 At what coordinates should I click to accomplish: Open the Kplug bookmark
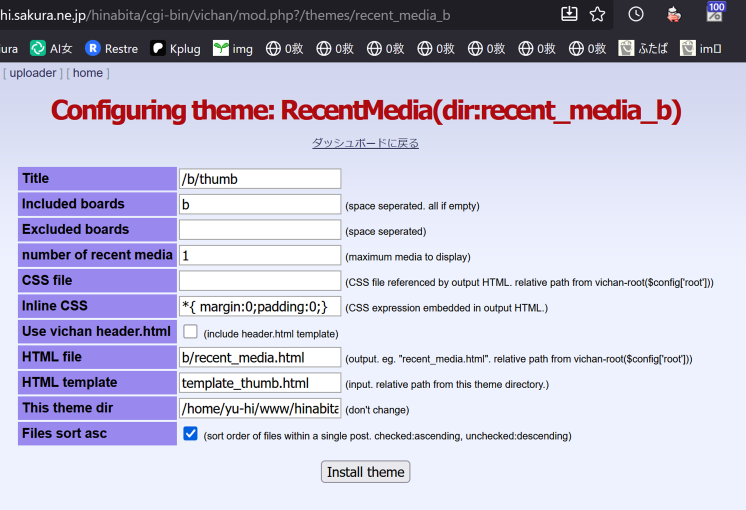pos(175,48)
